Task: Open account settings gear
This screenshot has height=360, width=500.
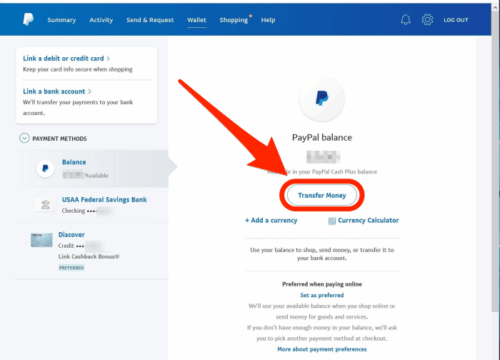Action: click(x=427, y=20)
